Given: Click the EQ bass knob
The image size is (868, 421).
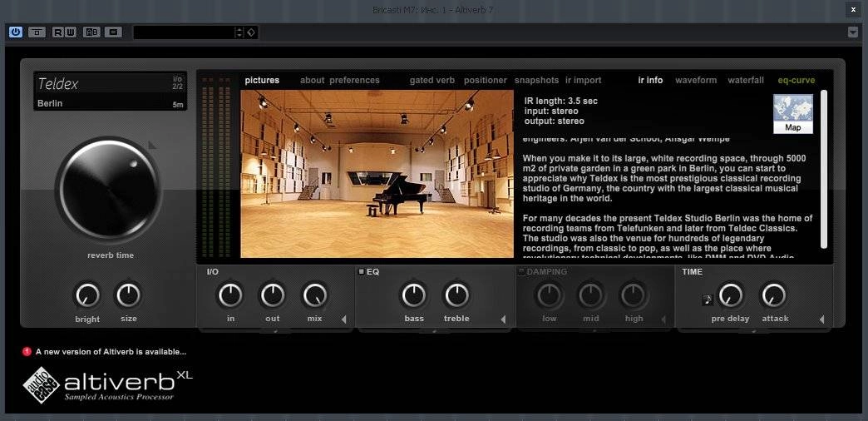Looking at the screenshot, I should [x=413, y=295].
